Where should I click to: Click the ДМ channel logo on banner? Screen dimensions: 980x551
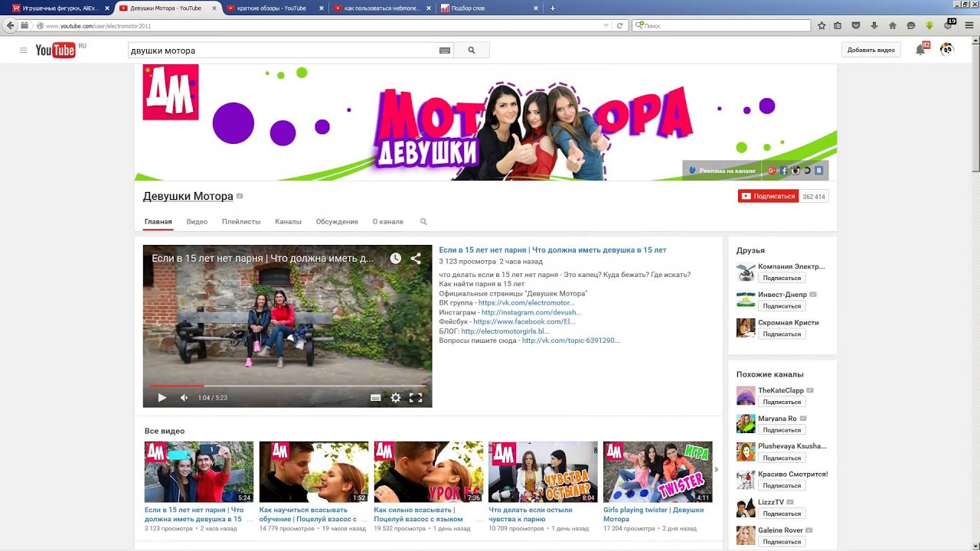(170, 93)
